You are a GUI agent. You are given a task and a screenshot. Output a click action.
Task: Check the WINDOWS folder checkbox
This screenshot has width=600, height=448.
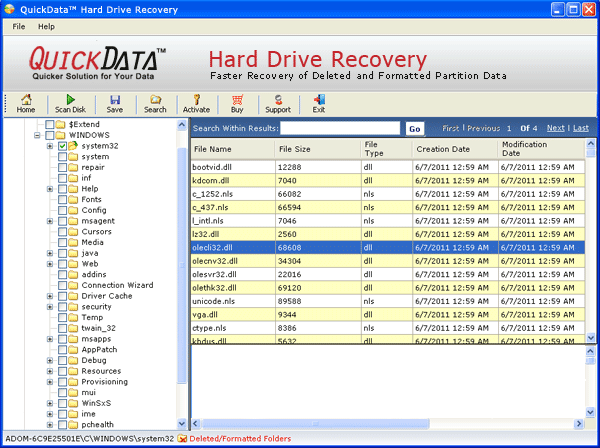[50, 135]
